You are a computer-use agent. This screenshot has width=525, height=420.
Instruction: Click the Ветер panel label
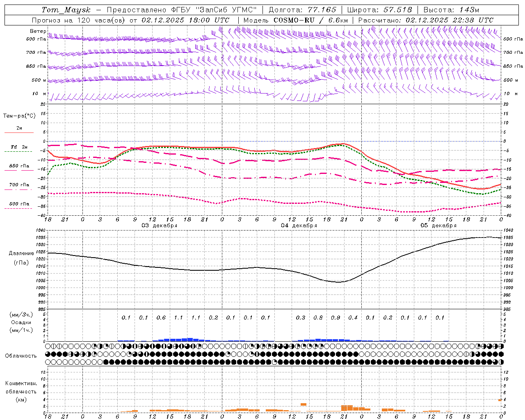(x=38, y=31)
